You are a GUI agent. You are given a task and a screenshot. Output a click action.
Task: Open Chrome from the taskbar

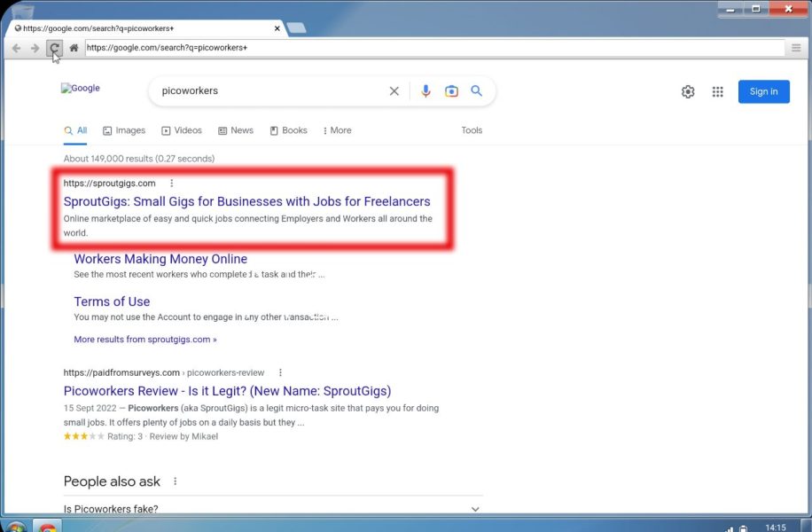point(48,527)
